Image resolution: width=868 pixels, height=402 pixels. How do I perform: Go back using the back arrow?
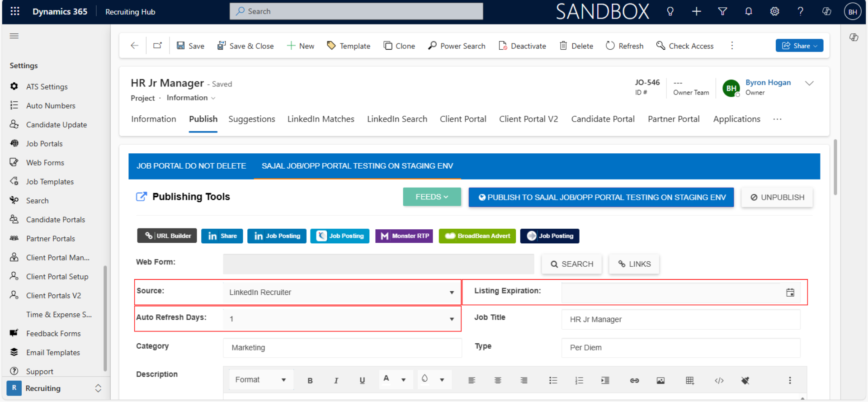(x=134, y=46)
